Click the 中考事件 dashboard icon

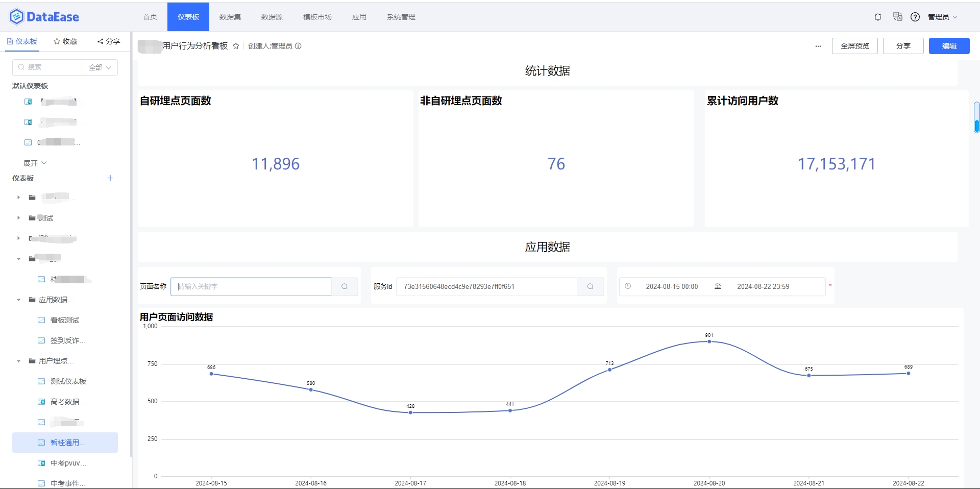coord(41,483)
